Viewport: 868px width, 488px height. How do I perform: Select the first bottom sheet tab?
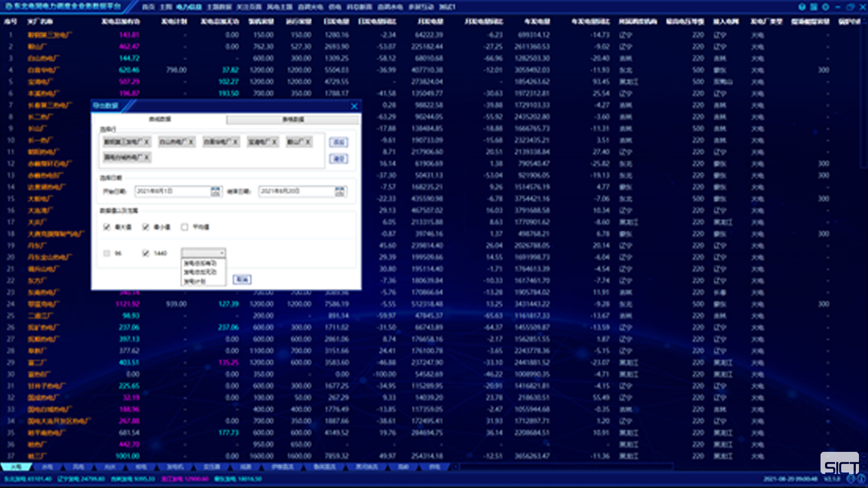[x=16, y=467]
